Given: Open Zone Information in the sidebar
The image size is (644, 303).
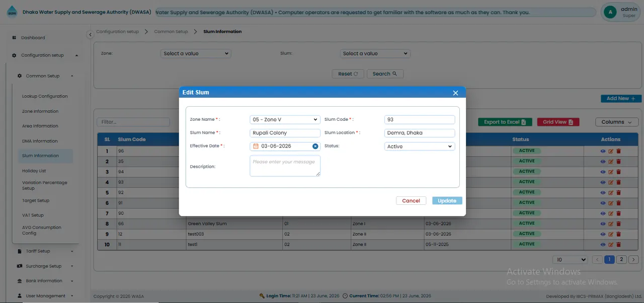Looking at the screenshot, I should [x=40, y=111].
